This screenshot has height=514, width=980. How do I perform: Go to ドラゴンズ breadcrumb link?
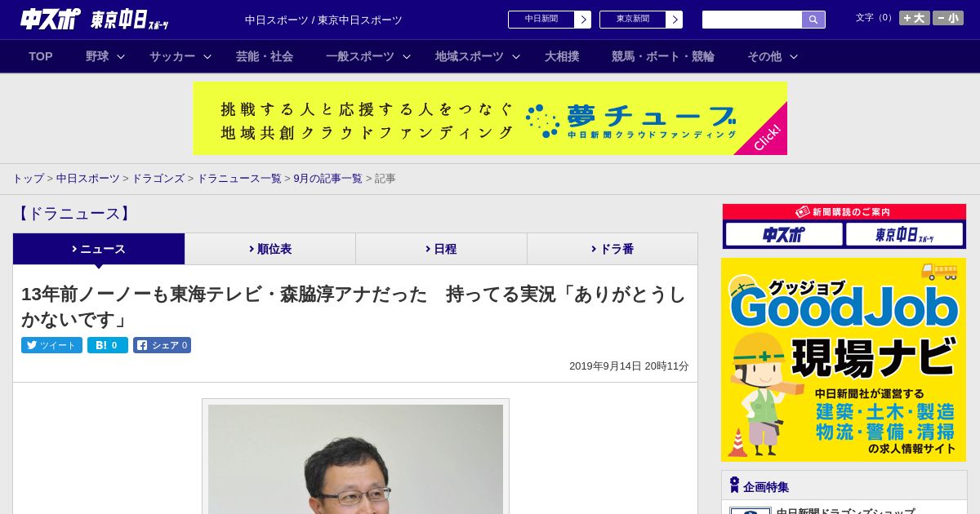(x=158, y=179)
